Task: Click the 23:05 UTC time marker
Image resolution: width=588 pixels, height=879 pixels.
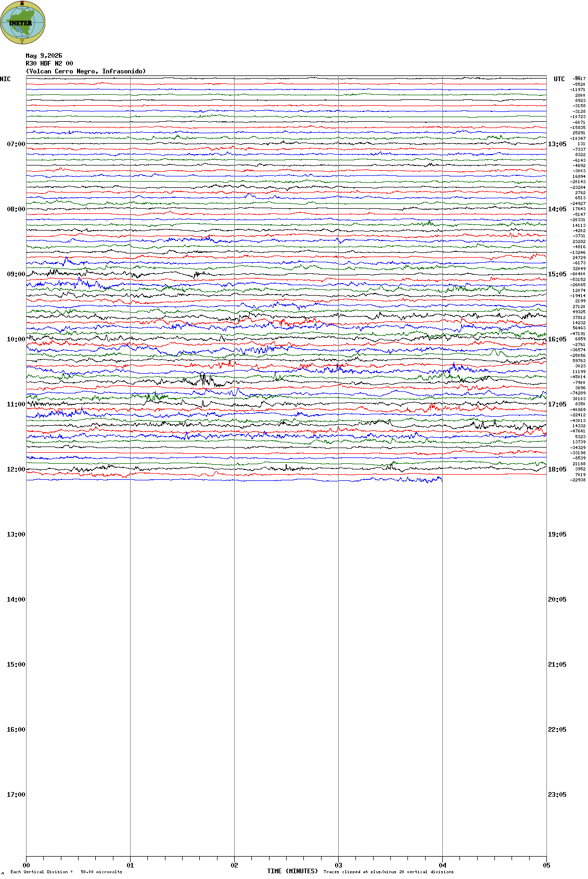Action: click(557, 795)
